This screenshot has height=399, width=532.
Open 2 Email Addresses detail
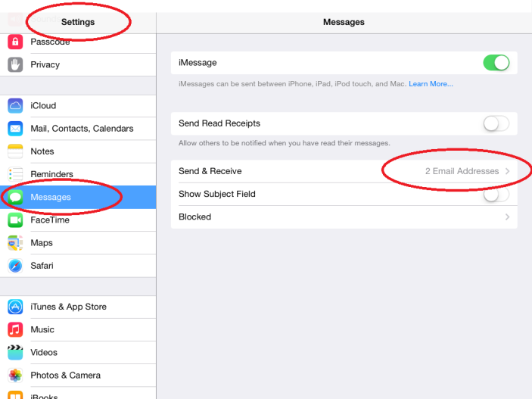point(462,172)
